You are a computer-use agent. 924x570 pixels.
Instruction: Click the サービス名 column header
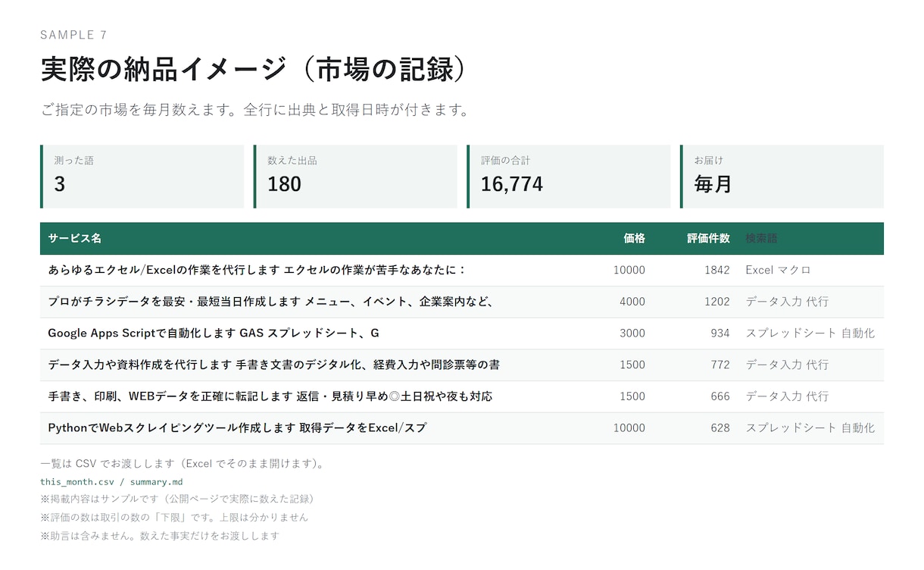point(74,238)
